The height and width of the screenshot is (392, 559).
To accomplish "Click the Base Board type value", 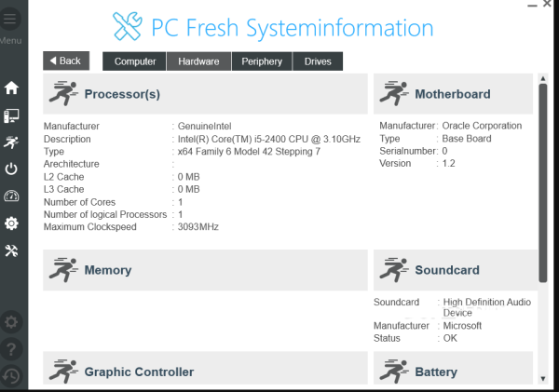I will pos(467,138).
